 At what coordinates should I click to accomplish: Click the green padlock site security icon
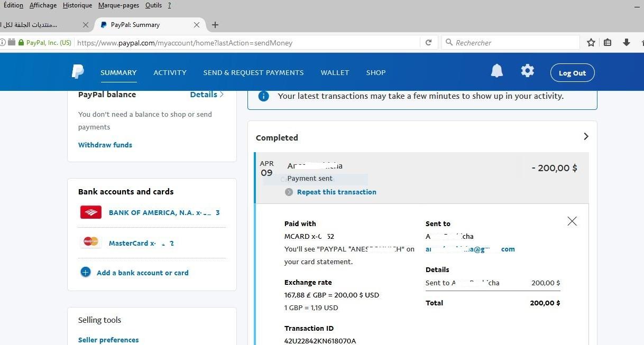tap(21, 43)
